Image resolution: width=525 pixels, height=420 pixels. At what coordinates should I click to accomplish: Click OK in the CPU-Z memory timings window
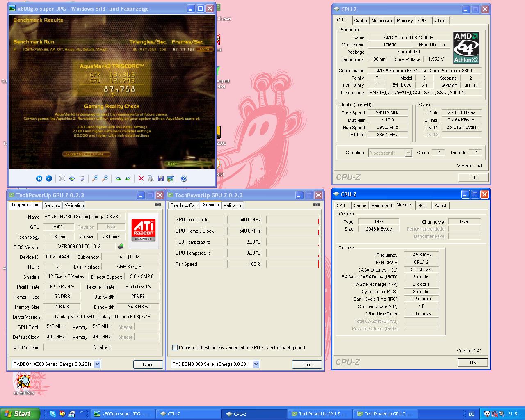point(473,363)
